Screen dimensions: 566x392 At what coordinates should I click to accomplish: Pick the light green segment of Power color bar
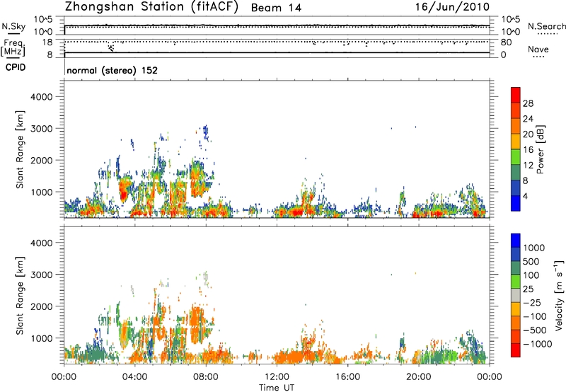(x=516, y=156)
